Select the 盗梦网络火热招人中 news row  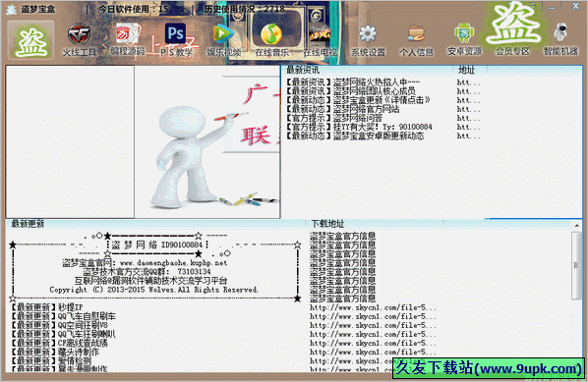[382, 82]
